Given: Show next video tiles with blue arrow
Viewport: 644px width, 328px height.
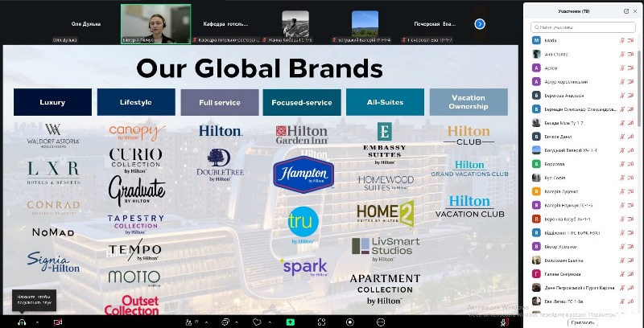Looking at the screenshot, I should coord(480,24).
